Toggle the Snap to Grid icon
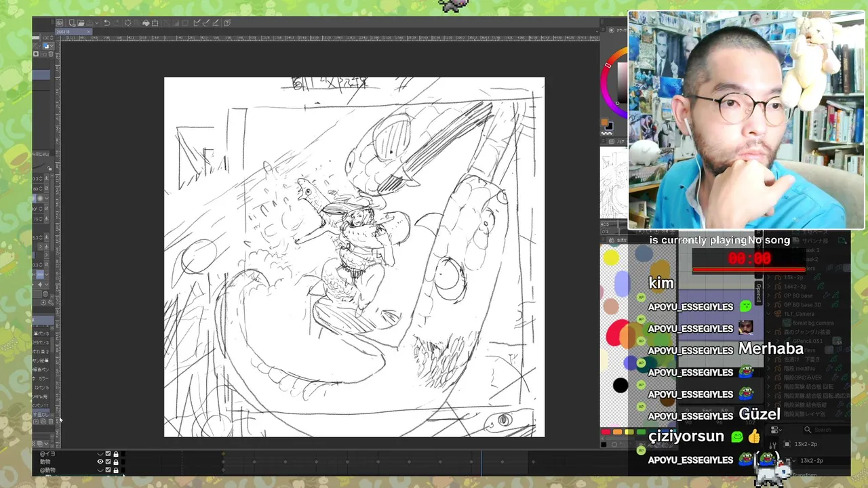This screenshot has width=868, height=488. pos(216,23)
